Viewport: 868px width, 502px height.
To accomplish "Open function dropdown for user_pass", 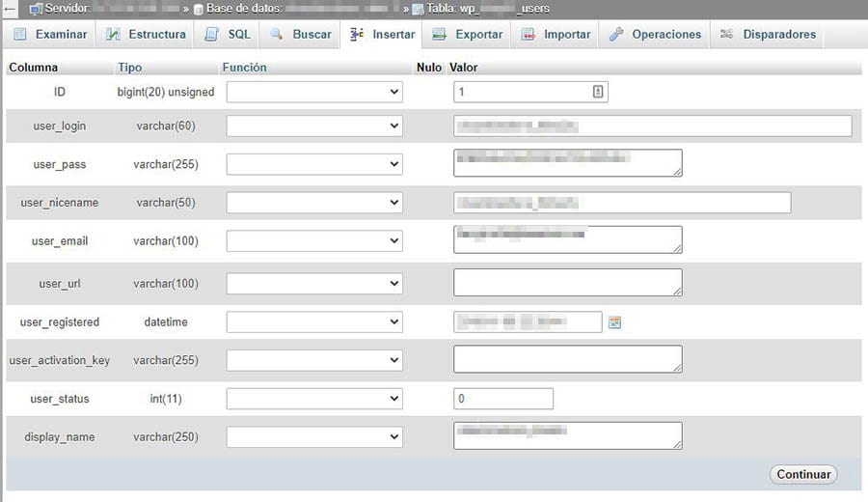I will coord(314,165).
